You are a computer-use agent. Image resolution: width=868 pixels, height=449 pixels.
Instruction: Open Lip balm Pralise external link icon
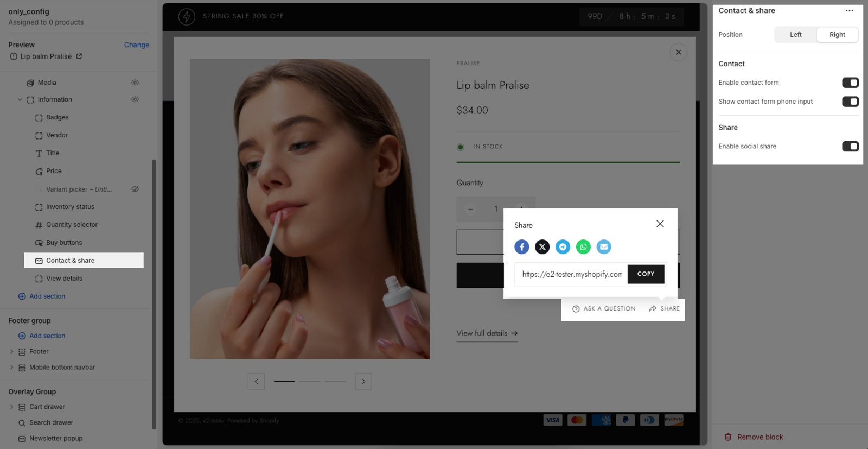pos(79,56)
